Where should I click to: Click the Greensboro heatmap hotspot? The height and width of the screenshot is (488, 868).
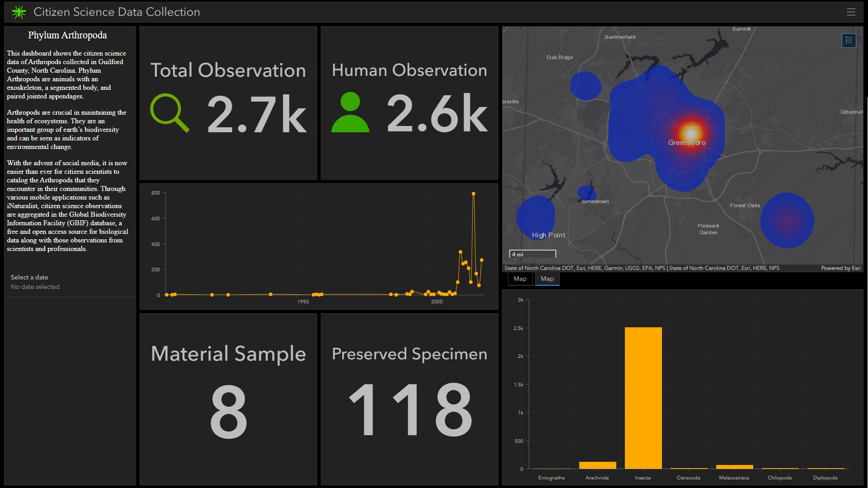pyautogui.click(x=691, y=133)
